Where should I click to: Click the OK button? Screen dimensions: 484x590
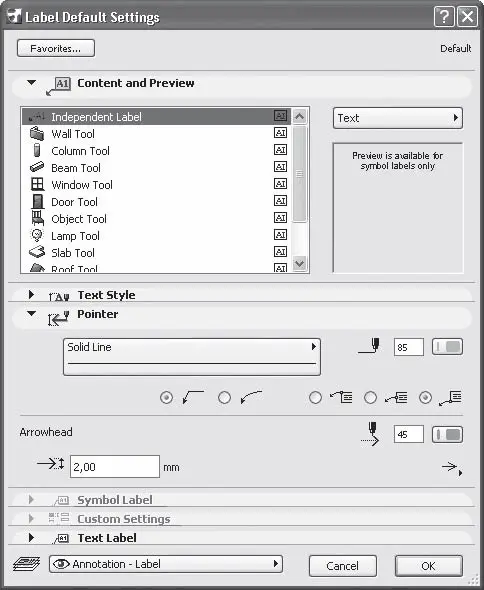coord(428,566)
